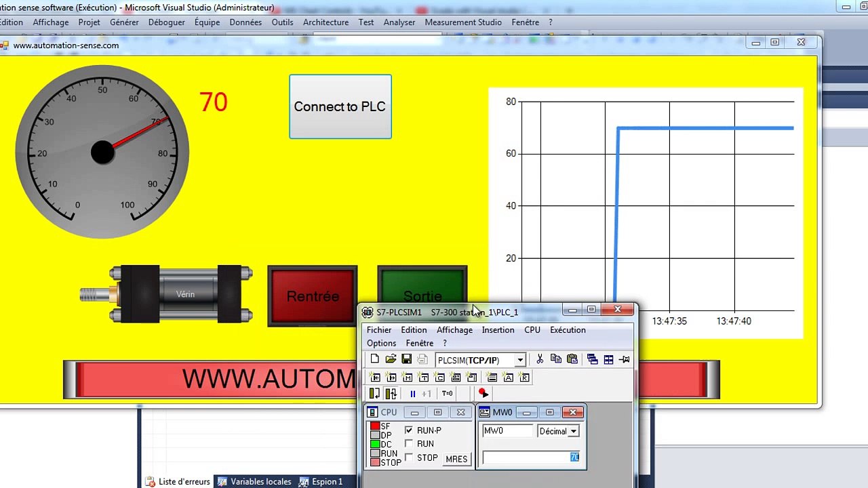
Task: Check the STOP mode checkbox
Action: (409, 458)
